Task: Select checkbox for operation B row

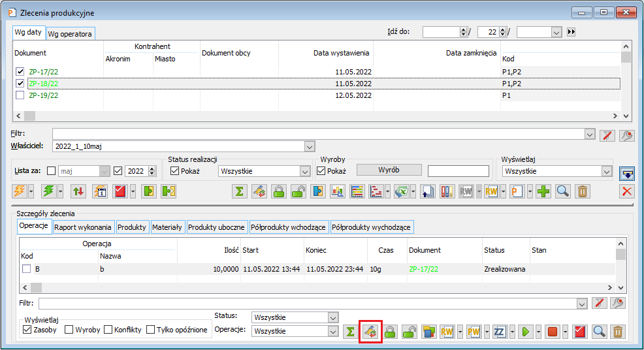Action: pyautogui.click(x=27, y=269)
